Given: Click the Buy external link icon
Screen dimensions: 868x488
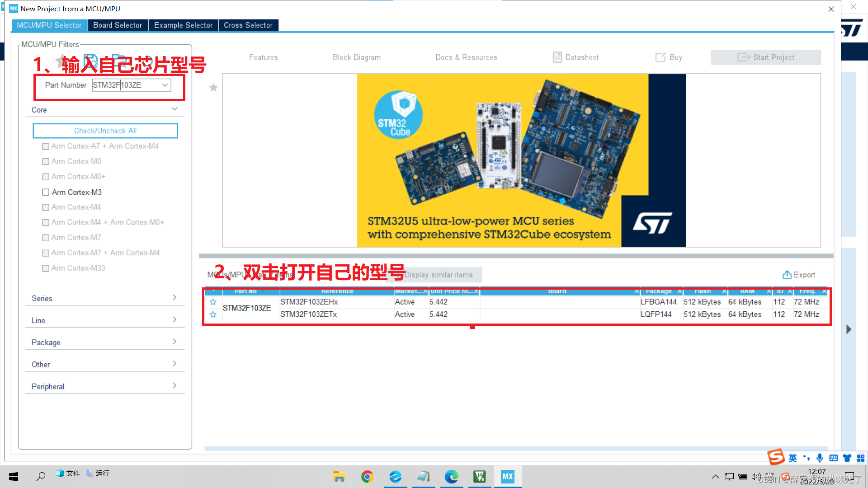Looking at the screenshot, I should point(660,57).
